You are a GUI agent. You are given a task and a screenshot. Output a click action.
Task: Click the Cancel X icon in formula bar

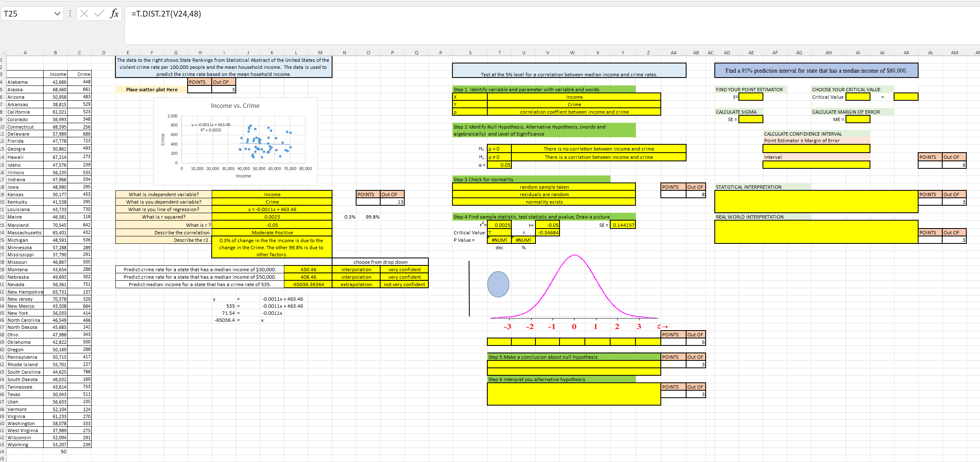click(x=84, y=14)
